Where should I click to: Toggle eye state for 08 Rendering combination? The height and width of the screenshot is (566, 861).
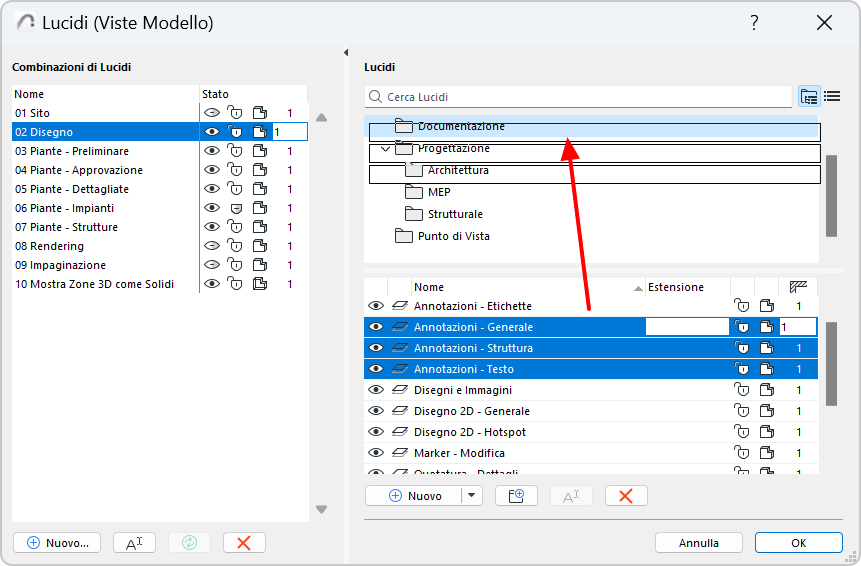[211, 246]
